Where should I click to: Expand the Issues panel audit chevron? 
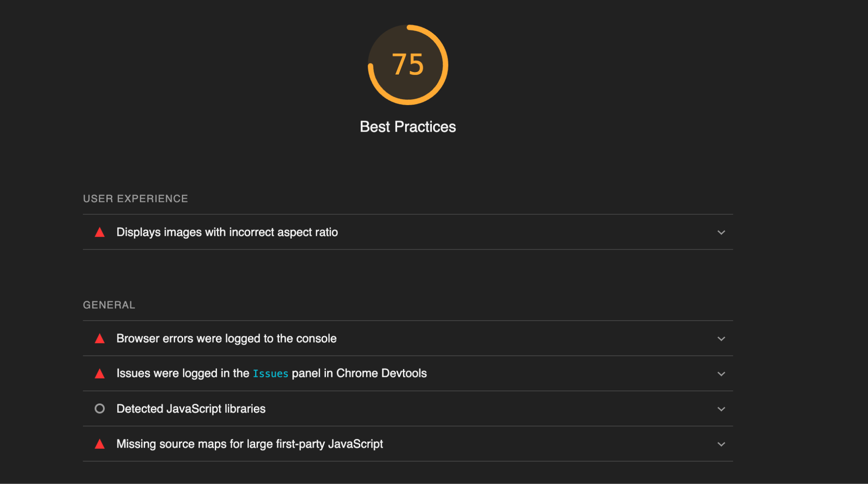(x=721, y=374)
